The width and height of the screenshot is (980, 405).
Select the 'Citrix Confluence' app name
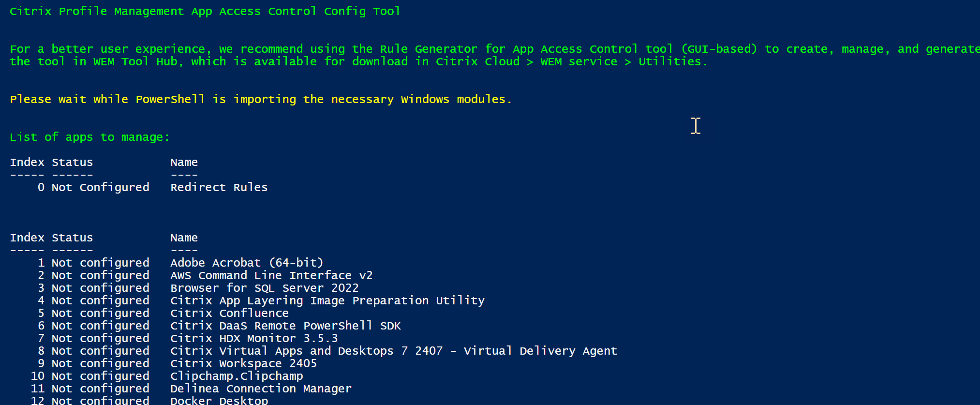(229, 313)
